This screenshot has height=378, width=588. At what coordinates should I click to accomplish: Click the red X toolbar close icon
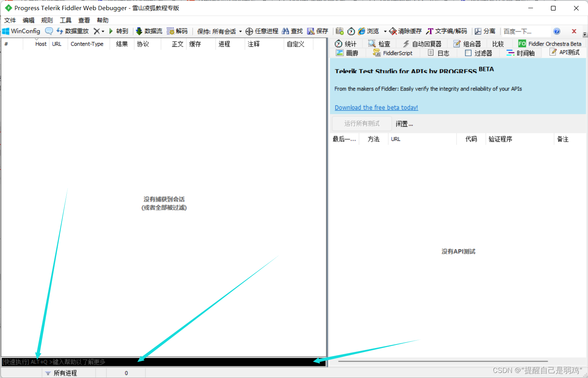tap(574, 31)
